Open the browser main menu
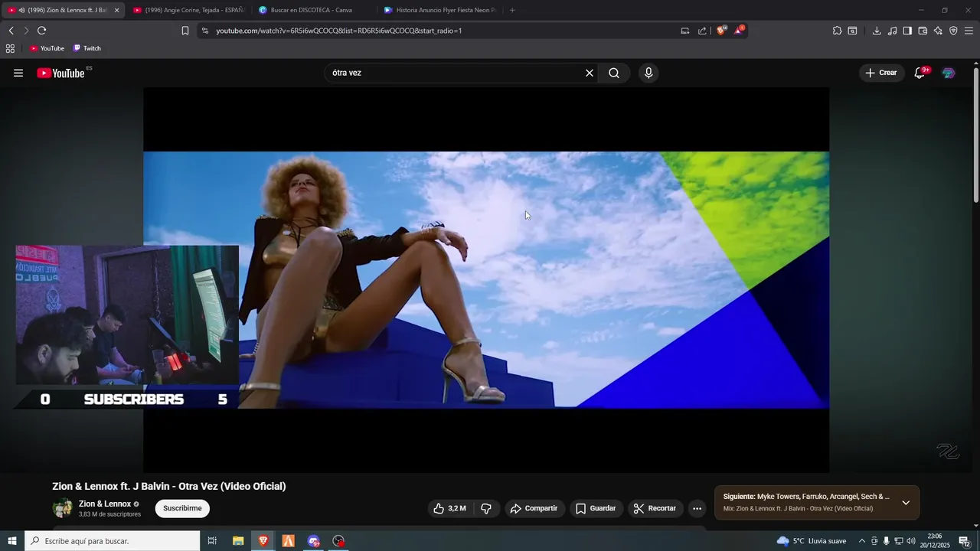 [x=969, y=31]
